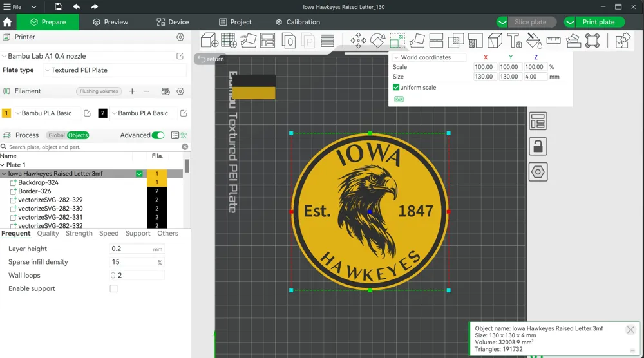Open the Slice plate dropdown arrow

(x=502, y=22)
